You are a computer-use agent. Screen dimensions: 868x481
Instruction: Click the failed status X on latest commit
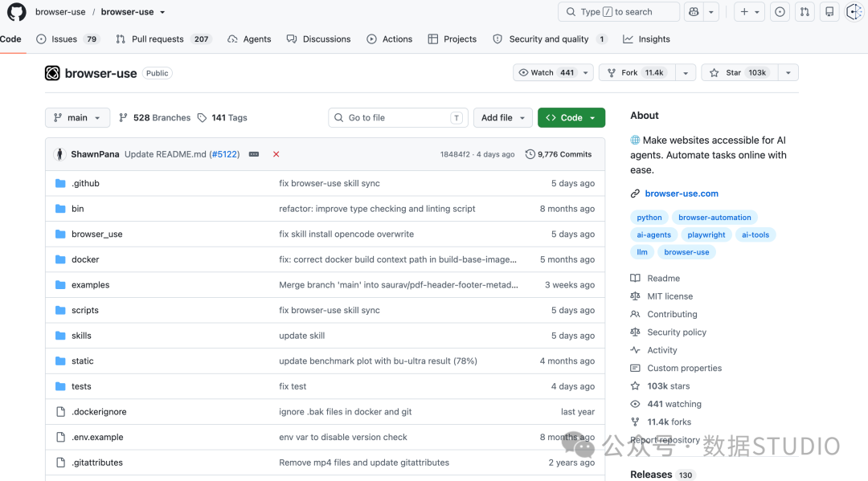click(x=276, y=154)
